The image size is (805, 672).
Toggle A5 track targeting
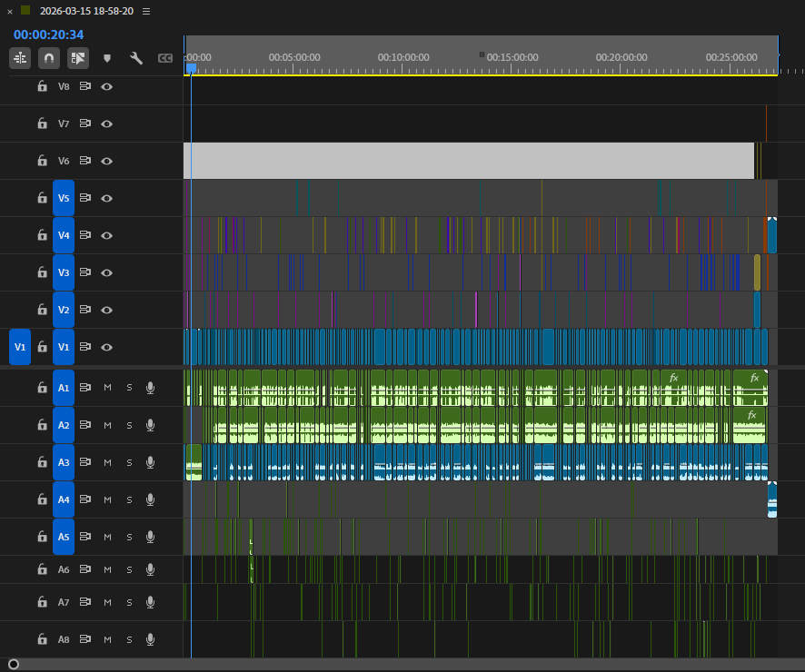[x=64, y=537]
